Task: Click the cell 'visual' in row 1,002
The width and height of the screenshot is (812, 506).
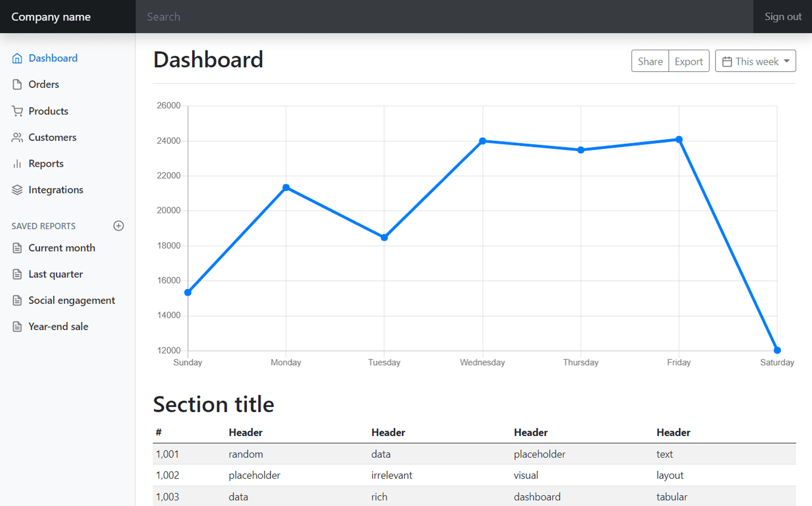Action: pyautogui.click(x=526, y=475)
